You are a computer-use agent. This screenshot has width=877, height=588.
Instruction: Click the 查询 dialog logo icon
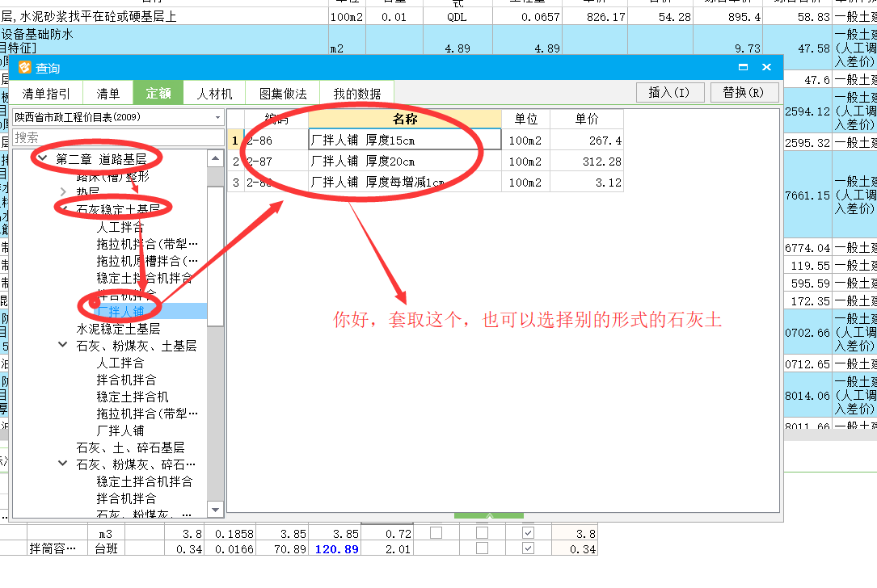click(x=24, y=68)
